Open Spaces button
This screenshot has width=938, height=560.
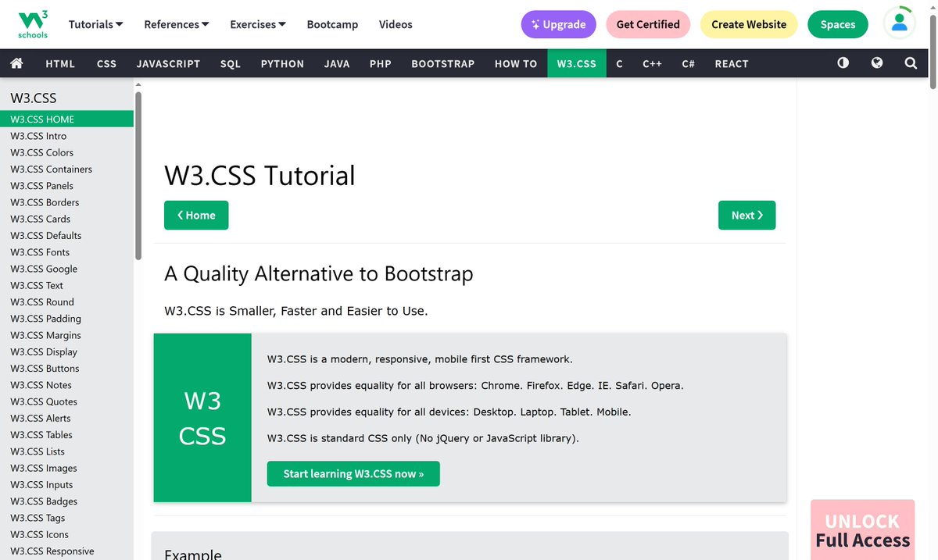point(838,24)
